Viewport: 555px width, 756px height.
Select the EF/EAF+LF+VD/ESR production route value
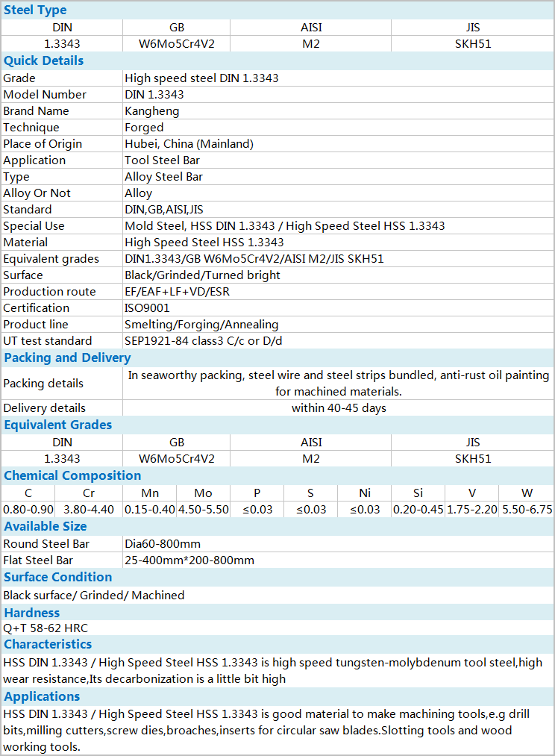pyautogui.click(x=178, y=292)
